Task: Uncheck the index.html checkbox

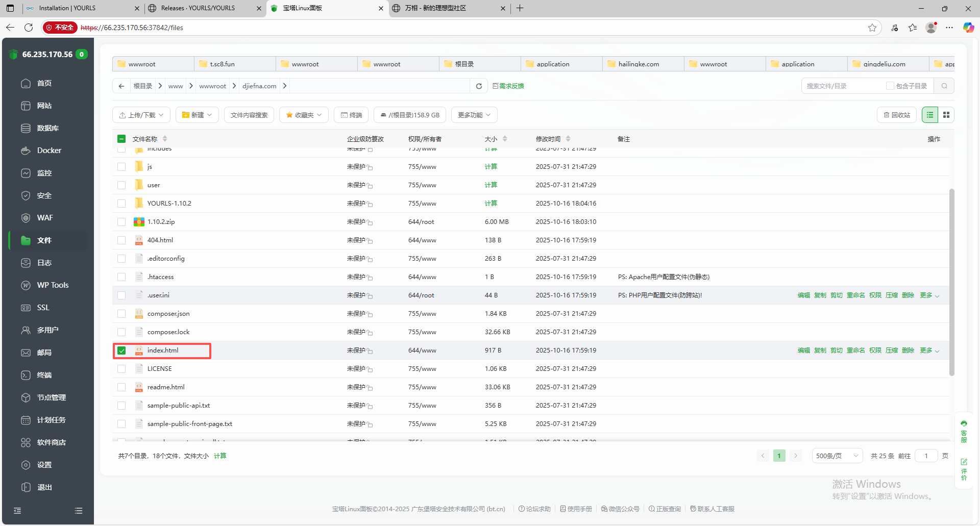Action: click(121, 350)
